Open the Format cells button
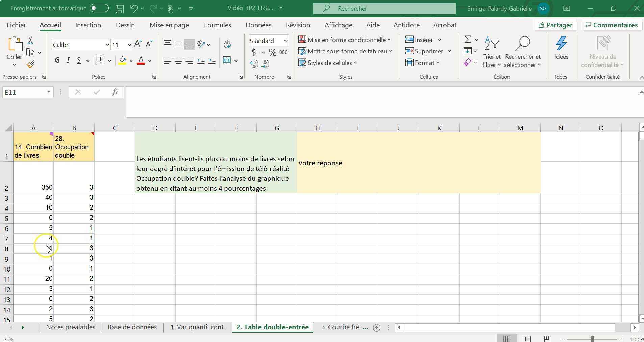The width and height of the screenshot is (644, 342). pyautogui.click(x=422, y=63)
